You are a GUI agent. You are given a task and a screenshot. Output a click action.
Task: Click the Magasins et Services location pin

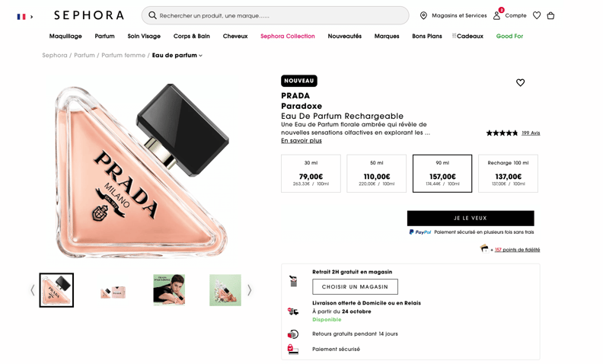tap(423, 15)
